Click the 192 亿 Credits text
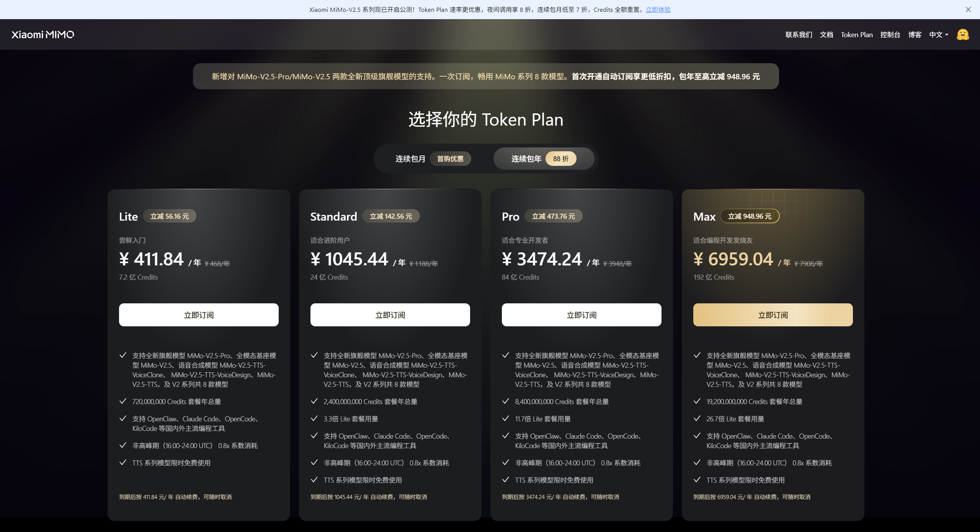 pyautogui.click(x=714, y=277)
